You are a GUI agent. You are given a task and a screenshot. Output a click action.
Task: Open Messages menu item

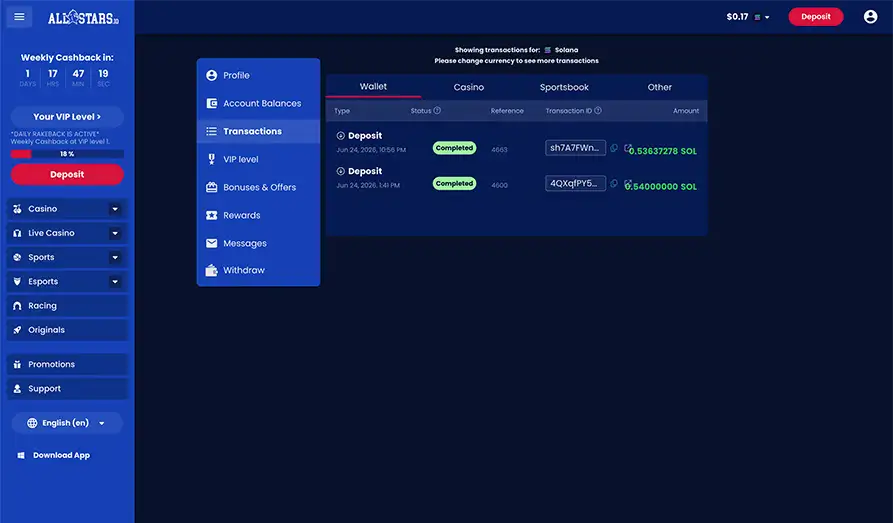(x=258, y=243)
